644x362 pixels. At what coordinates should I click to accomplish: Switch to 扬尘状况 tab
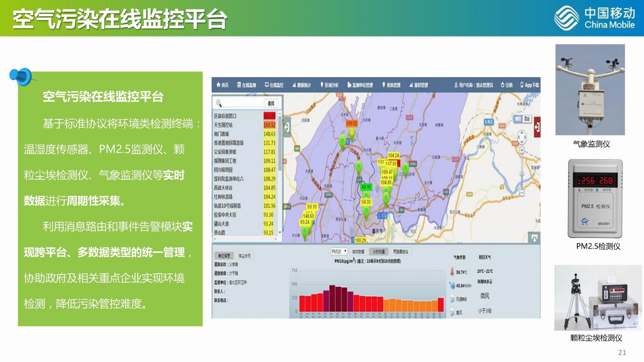pos(244,256)
